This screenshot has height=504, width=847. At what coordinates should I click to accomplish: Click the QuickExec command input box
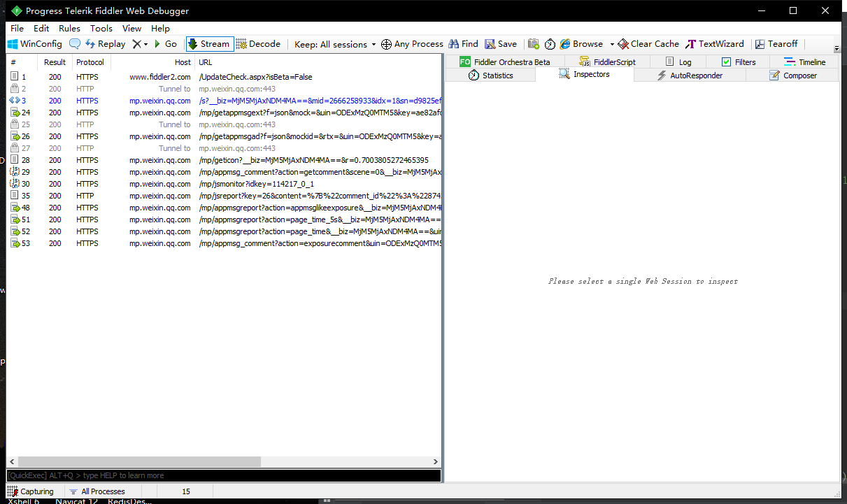224,475
